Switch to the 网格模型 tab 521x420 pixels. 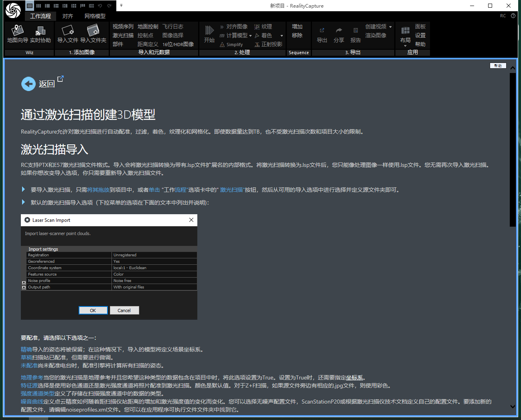(x=95, y=16)
